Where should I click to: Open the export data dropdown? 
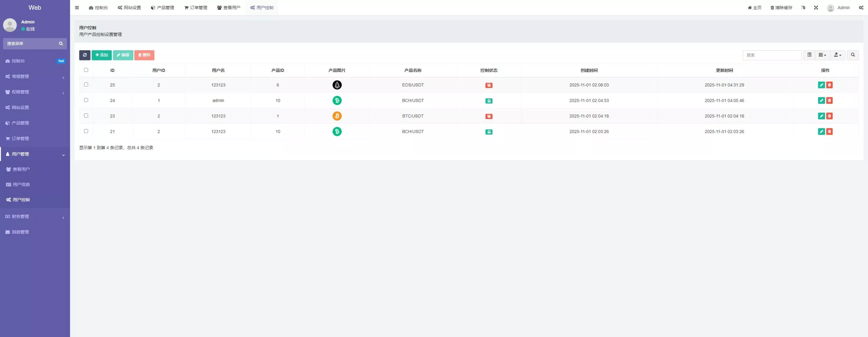(x=837, y=55)
